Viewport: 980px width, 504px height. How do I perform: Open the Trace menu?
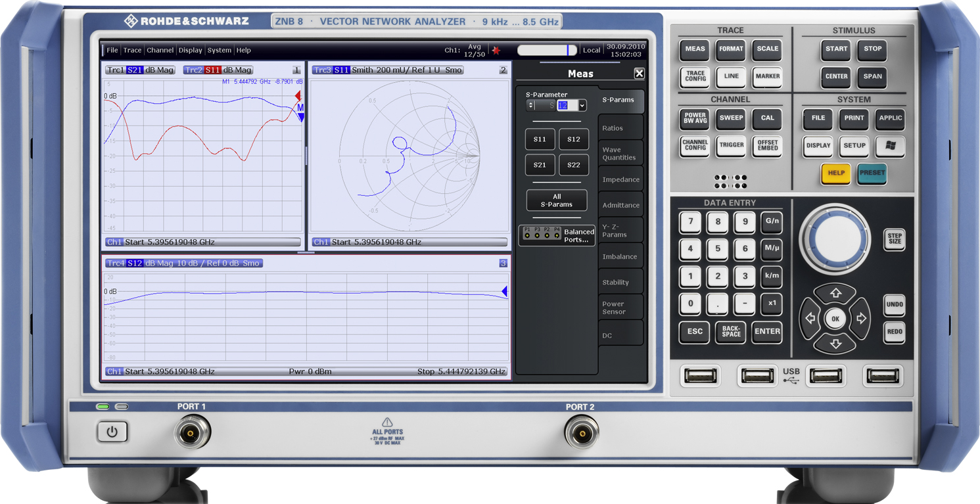tap(132, 50)
